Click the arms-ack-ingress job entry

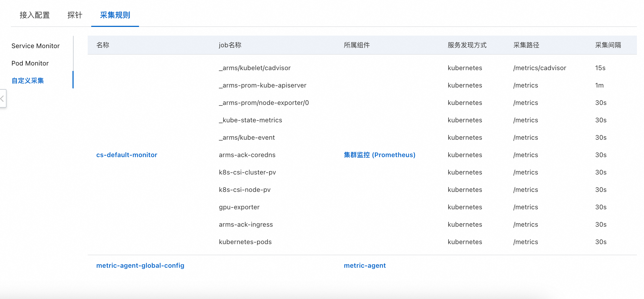tap(246, 225)
